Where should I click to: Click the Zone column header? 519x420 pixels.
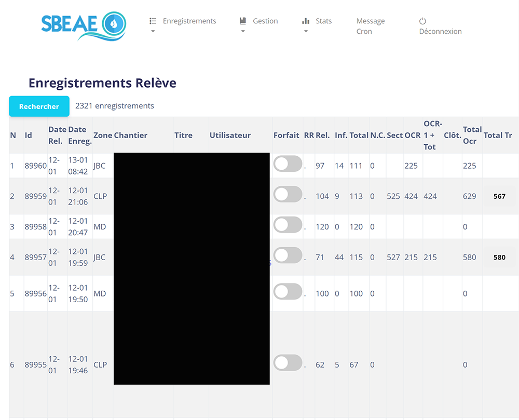point(103,135)
